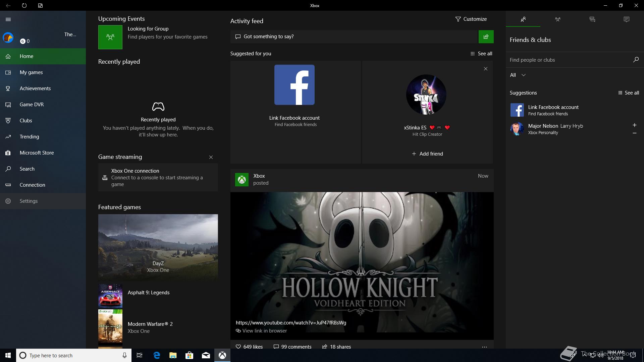Viewport: 644px width, 362px height.
Task: Click the full screen view icon in title bar
Action: click(x=40, y=5)
